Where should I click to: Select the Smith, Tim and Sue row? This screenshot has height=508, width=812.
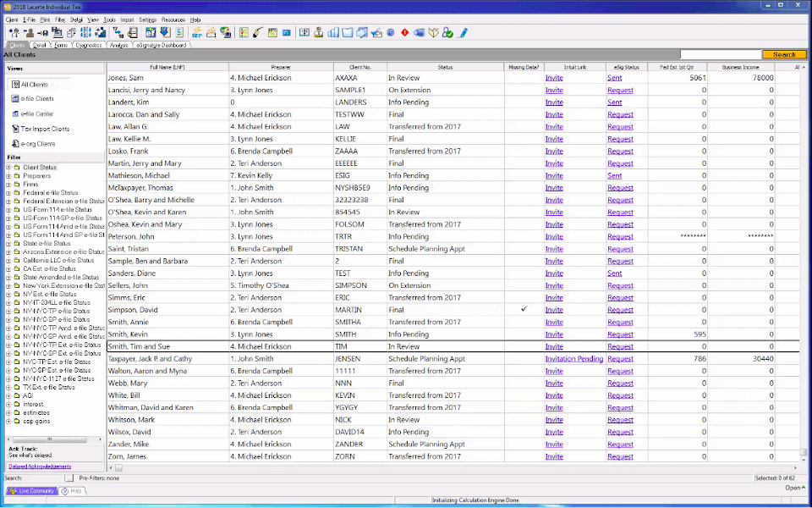453,346
